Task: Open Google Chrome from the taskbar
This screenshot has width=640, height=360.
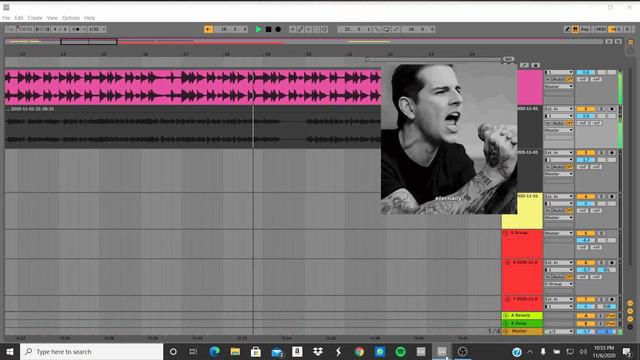Action: point(359,351)
